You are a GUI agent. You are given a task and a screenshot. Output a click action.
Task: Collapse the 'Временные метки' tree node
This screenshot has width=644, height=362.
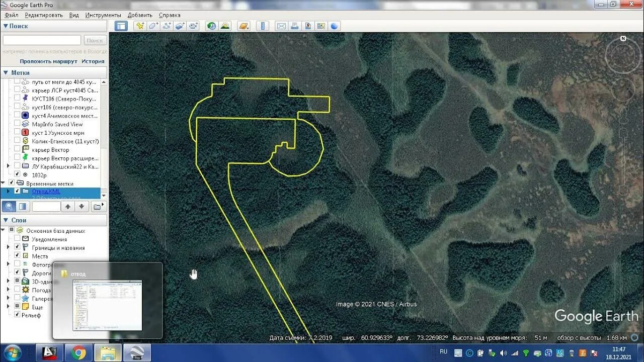(4, 183)
